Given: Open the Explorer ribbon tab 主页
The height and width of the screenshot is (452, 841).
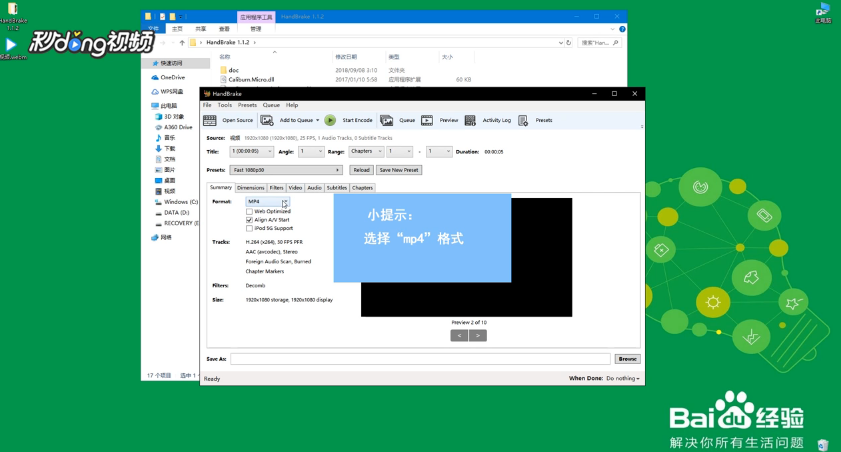Looking at the screenshot, I should pos(177,29).
